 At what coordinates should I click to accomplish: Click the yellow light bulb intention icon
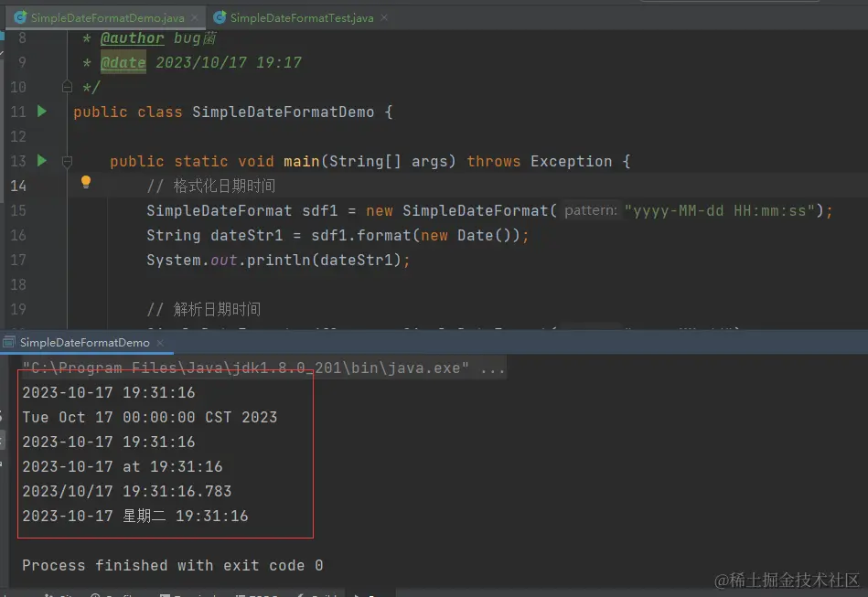coord(86,182)
